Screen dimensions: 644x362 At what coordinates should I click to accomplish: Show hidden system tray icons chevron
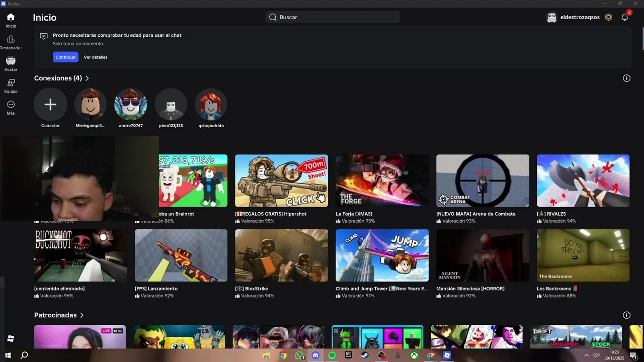point(586,355)
